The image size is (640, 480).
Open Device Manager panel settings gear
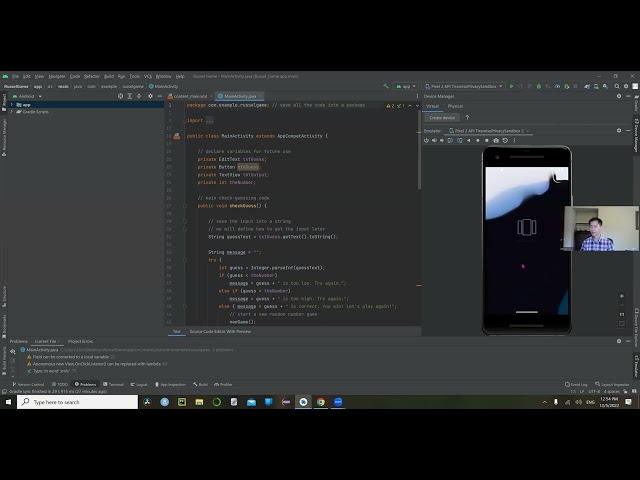(619, 96)
